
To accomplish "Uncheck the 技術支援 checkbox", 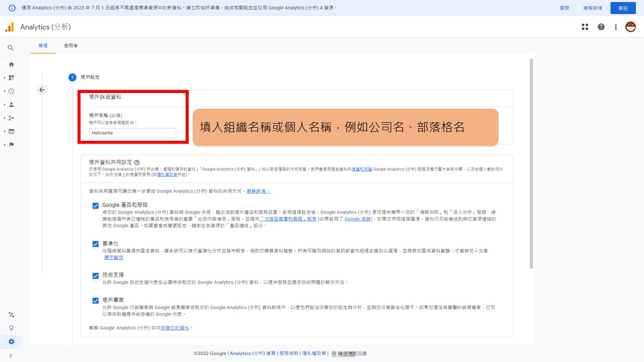I will [x=96, y=276].
